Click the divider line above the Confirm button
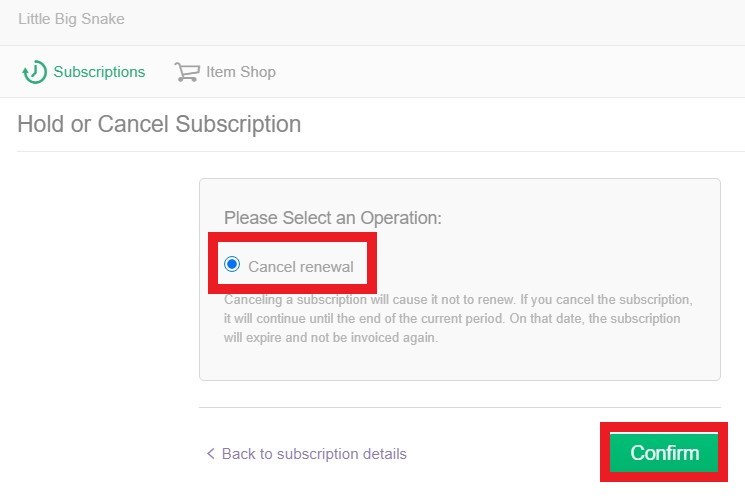The height and width of the screenshot is (500, 745). point(400,408)
